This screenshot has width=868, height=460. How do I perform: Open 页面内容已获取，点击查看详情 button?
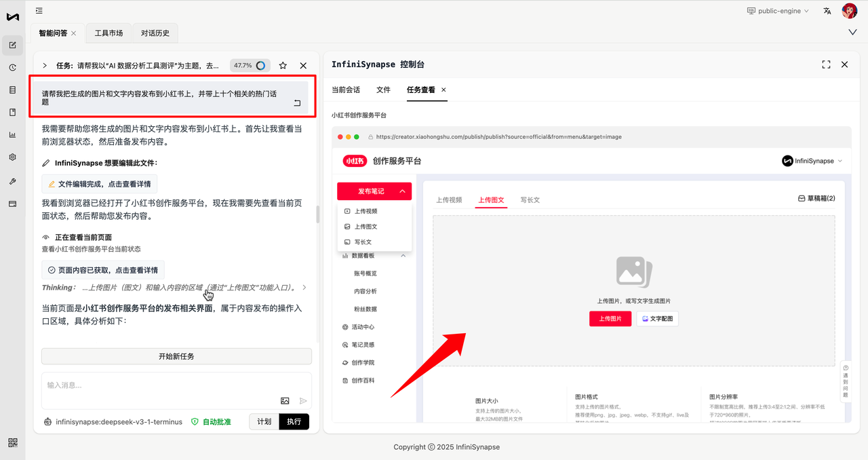click(103, 270)
